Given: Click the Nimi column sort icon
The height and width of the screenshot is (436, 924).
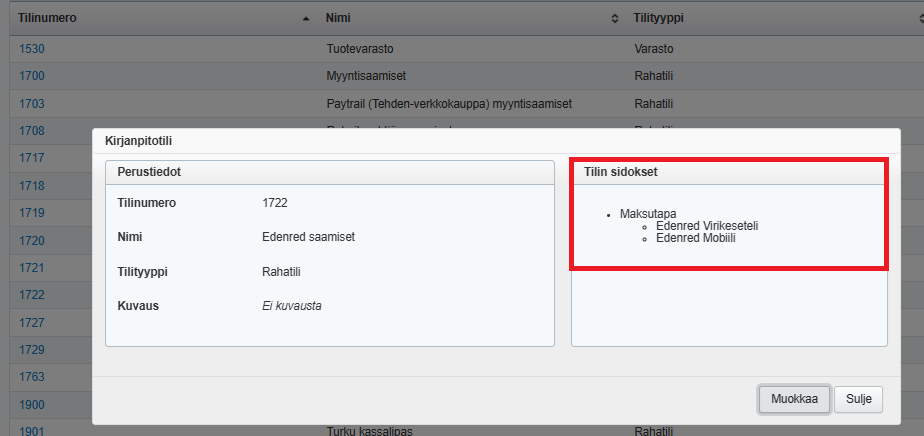Looking at the screenshot, I should pyautogui.click(x=614, y=19).
